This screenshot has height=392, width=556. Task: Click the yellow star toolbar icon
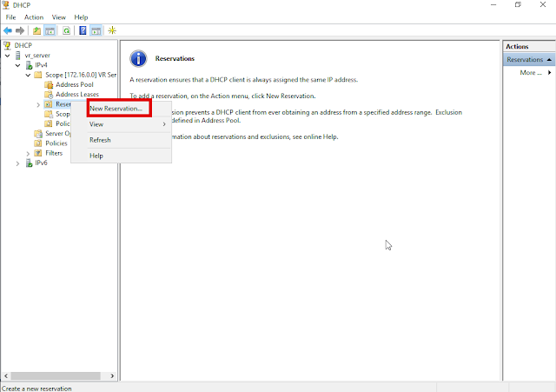112,30
